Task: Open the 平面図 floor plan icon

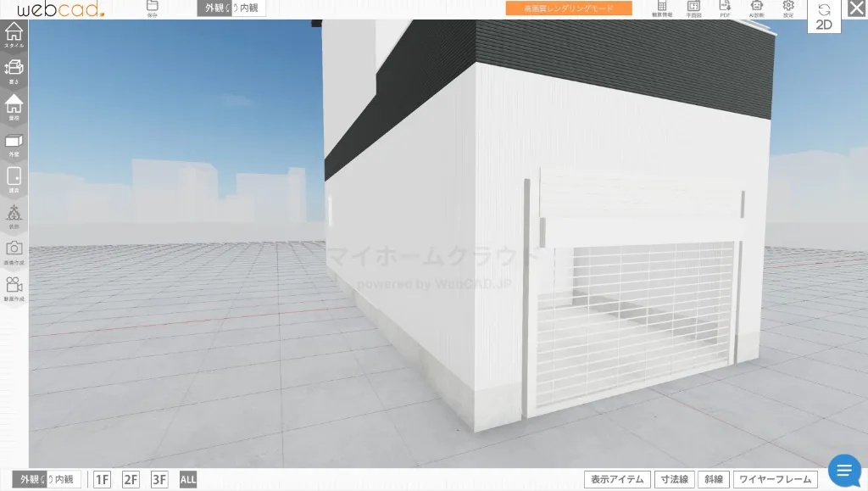Action: click(x=693, y=8)
